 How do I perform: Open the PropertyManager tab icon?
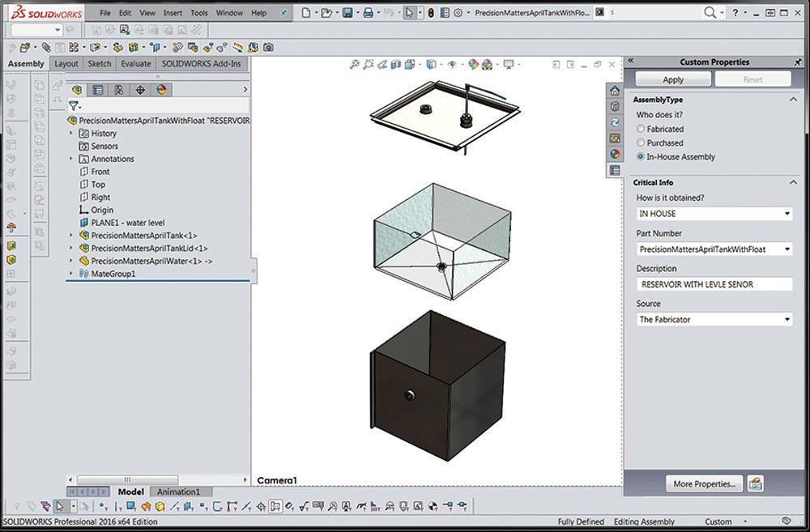98,90
